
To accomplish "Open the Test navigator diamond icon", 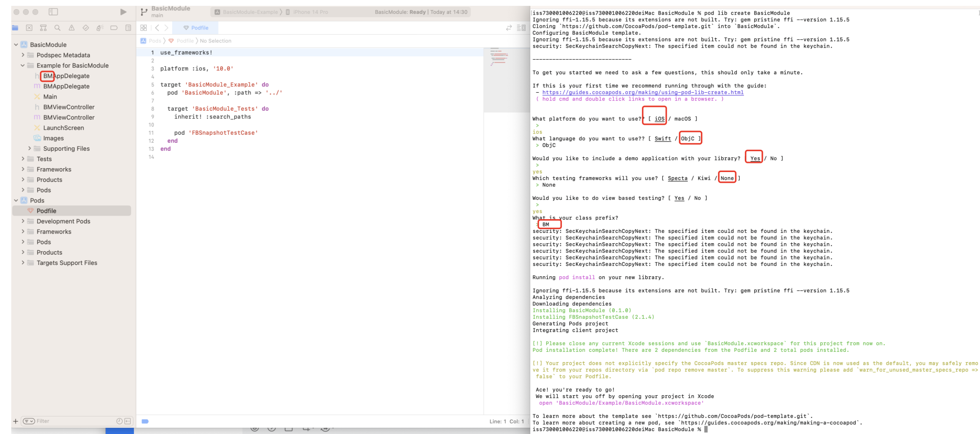I will click(x=85, y=28).
